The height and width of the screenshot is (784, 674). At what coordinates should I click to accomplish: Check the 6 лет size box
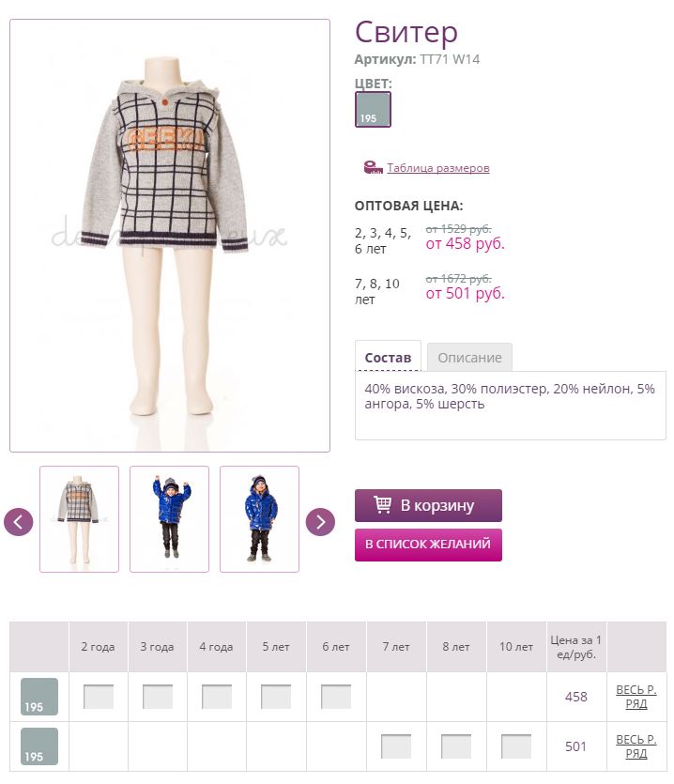336,697
